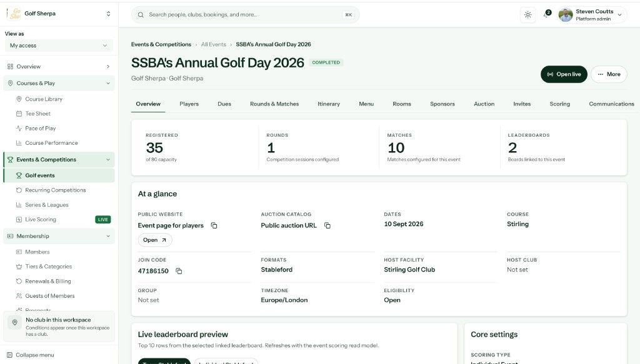Screen dimensions: 640x364
Task: Click the LIVE badge next to Live Scoring
Action: pyautogui.click(x=103, y=220)
